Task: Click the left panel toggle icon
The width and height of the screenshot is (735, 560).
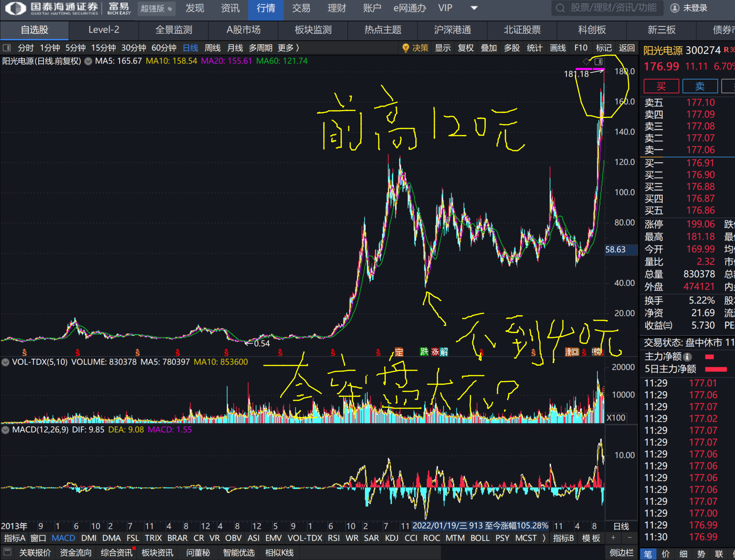Action: point(6,48)
